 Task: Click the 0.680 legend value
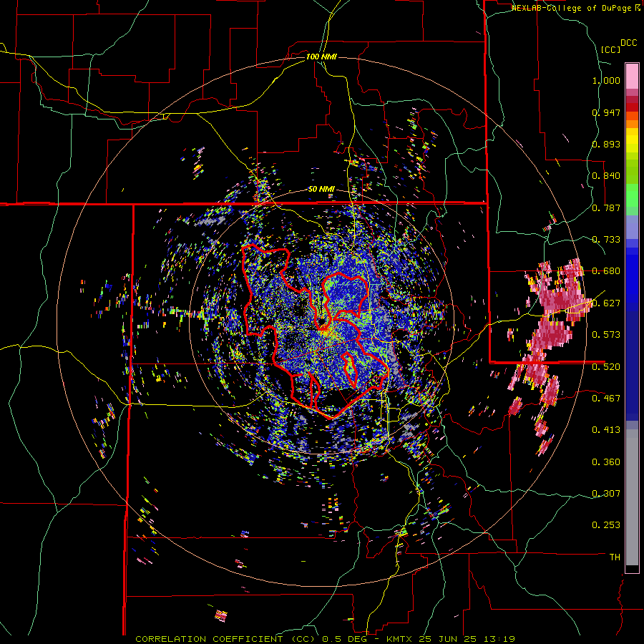606,271
